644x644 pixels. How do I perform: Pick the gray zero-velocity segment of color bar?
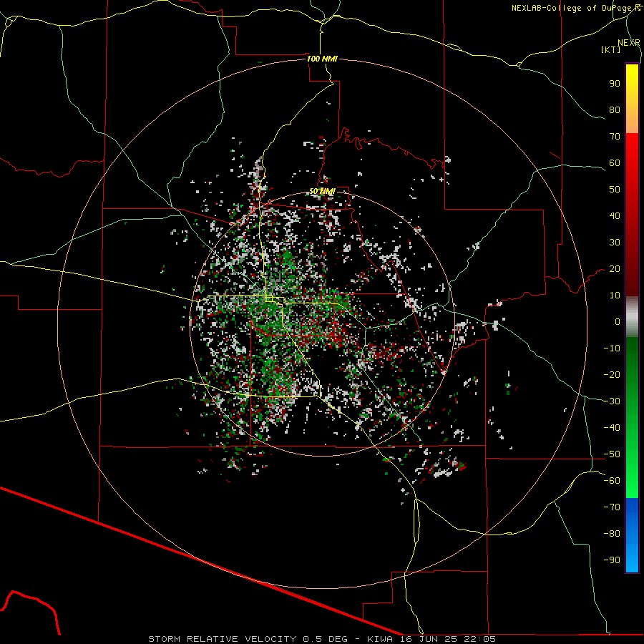(632, 317)
